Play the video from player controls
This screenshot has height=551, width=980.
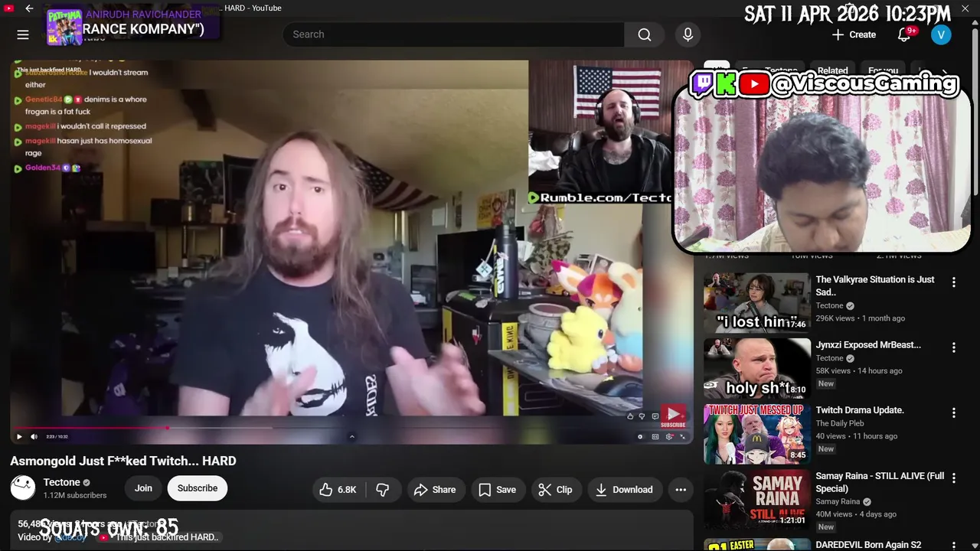pos(19,436)
